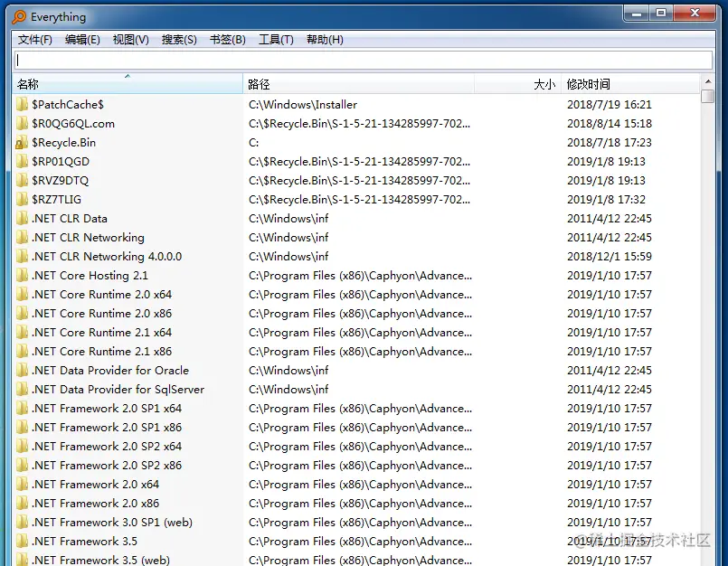This screenshot has width=728, height=566.
Task: Select the .NET Core Hosting 2.1 folder icon
Action: tap(22, 276)
